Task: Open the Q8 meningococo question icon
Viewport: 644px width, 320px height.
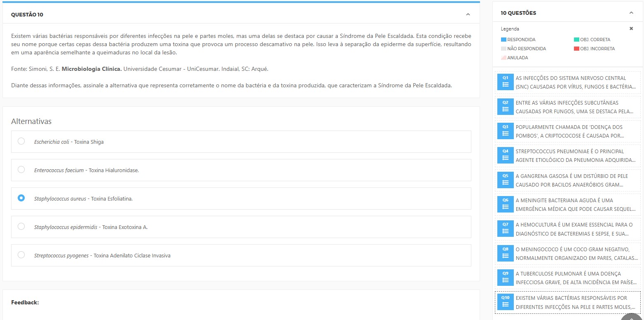Action: point(505,253)
